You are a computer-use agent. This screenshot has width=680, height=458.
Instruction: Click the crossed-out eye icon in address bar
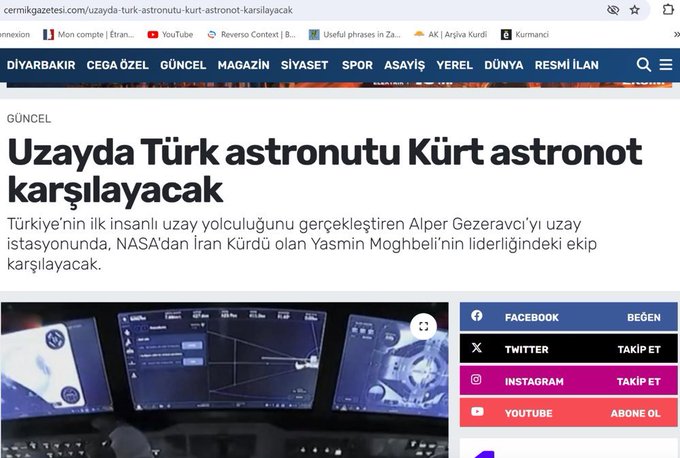(613, 10)
